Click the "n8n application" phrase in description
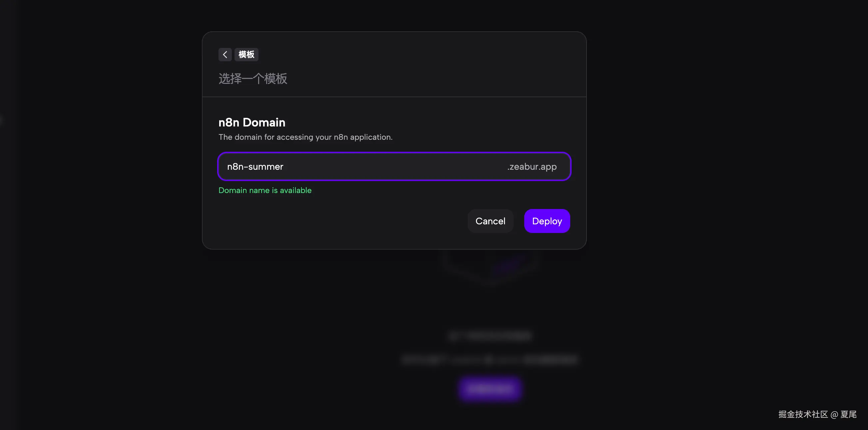Viewport: 868px width, 430px height. point(363,137)
